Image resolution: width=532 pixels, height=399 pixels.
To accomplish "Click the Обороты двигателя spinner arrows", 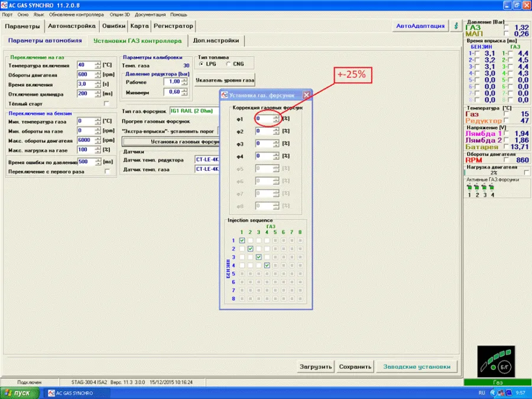I will click(98, 74).
